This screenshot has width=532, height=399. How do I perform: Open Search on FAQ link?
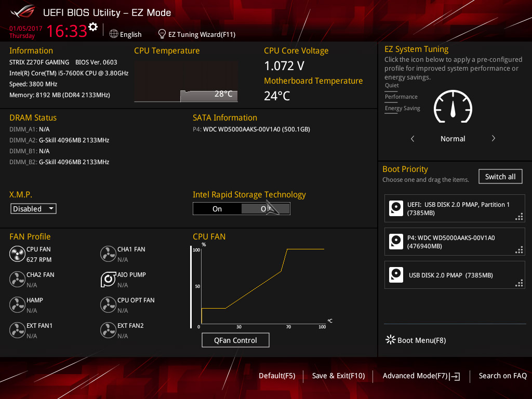(502, 376)
